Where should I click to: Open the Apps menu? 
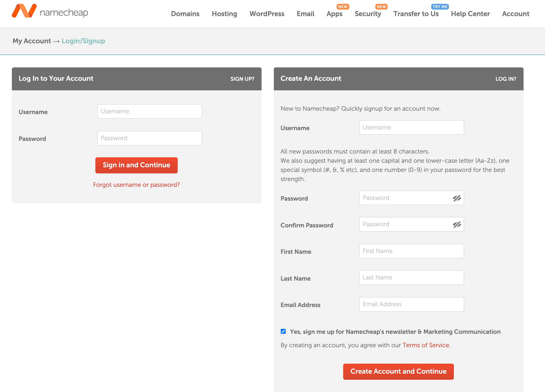(x=335, y=14)
